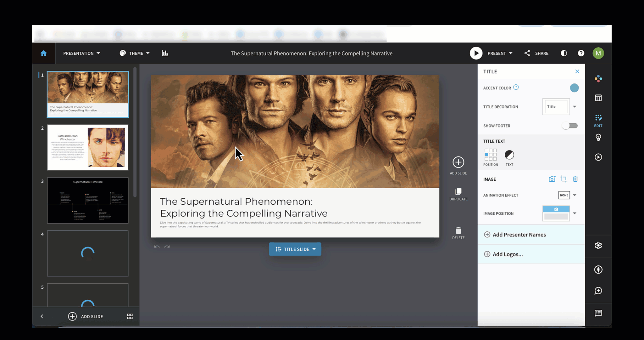Screen dimensions: 644x340
Task: Switch to grid view icon
Action: [130, 316]
